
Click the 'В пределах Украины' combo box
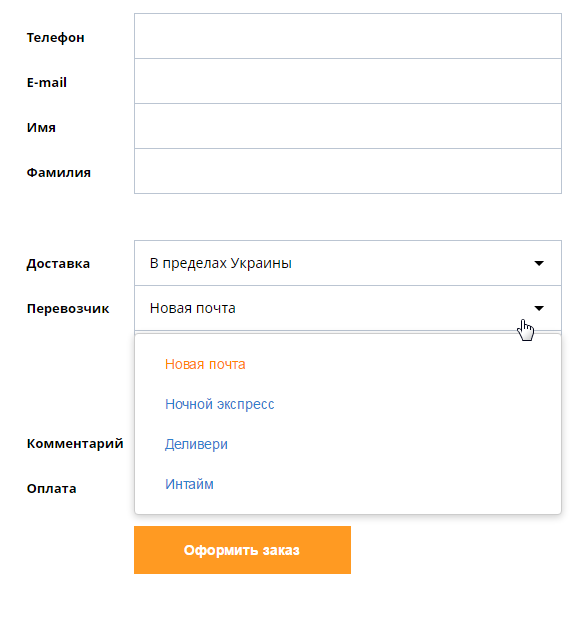coord(348,263)
